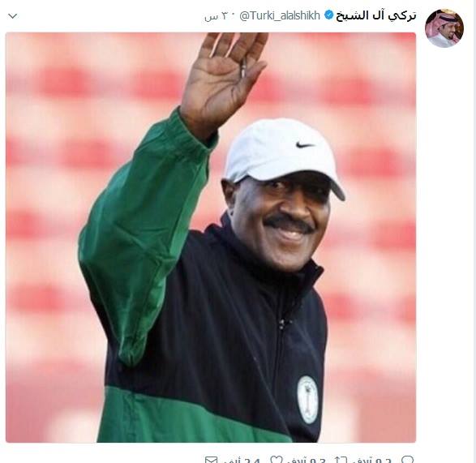Click the blue verified badge

328,15
